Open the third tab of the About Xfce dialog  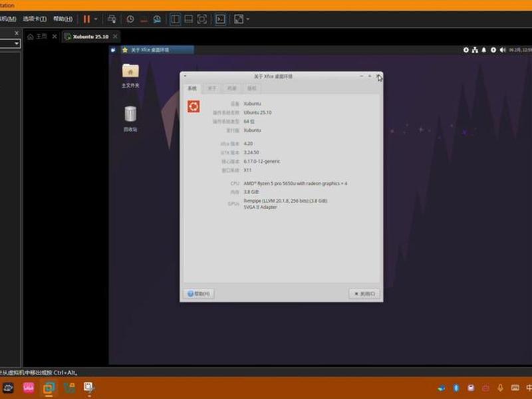click(231, 88)
